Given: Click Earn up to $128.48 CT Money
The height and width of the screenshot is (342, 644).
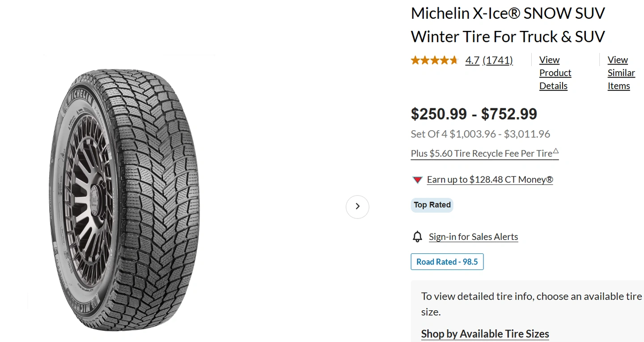Looking at the screenshot, I should pyautogui.click(x=490, y=180).
